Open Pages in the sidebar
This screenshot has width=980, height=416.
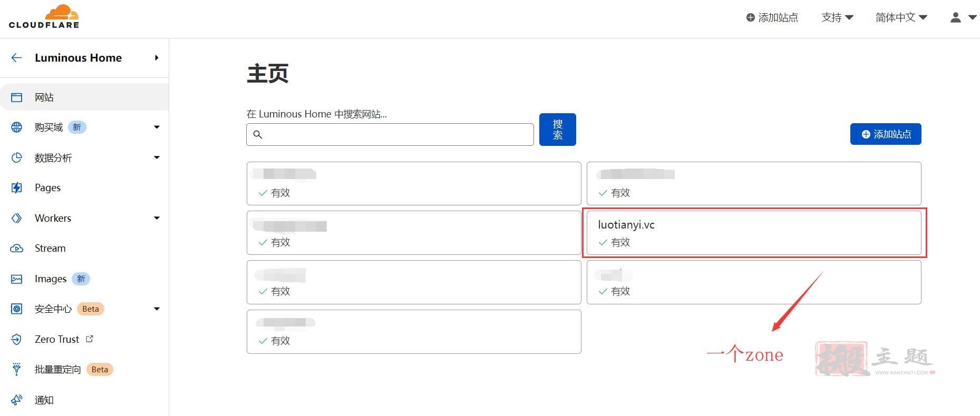coord(47,188)
